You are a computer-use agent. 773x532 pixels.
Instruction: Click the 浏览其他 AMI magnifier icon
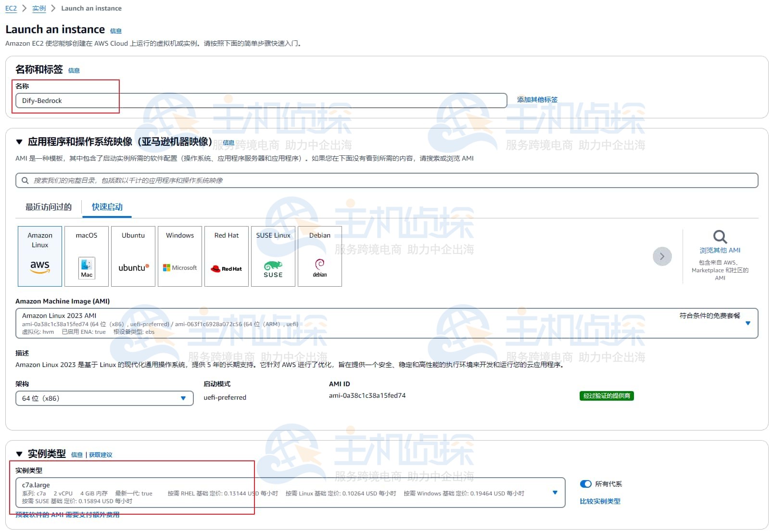pos(720,237)
